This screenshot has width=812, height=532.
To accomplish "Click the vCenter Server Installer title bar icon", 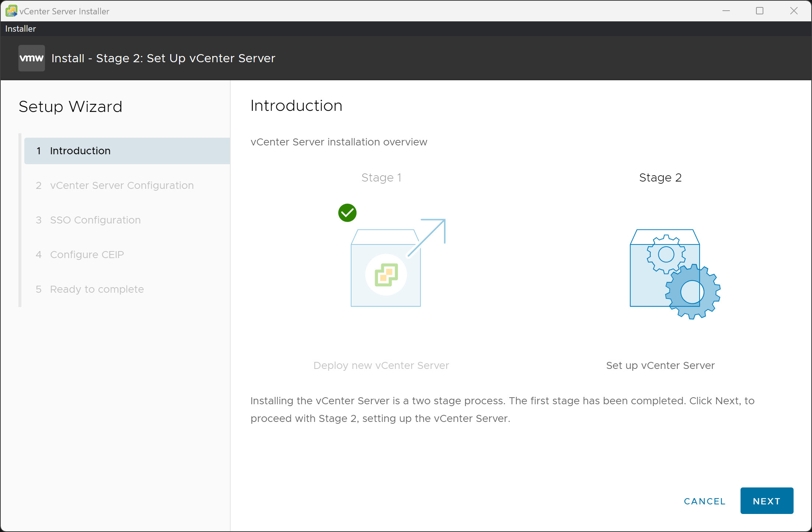I will coord(11,11).
